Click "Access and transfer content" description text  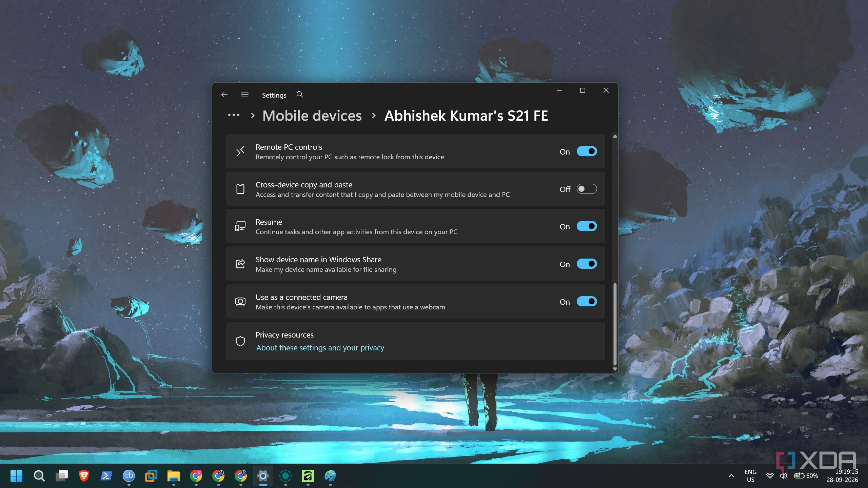point(382,195)
